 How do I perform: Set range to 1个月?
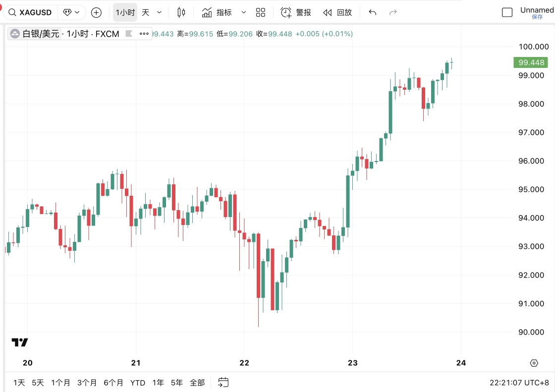pyautogui.click(x=60, y=383)
